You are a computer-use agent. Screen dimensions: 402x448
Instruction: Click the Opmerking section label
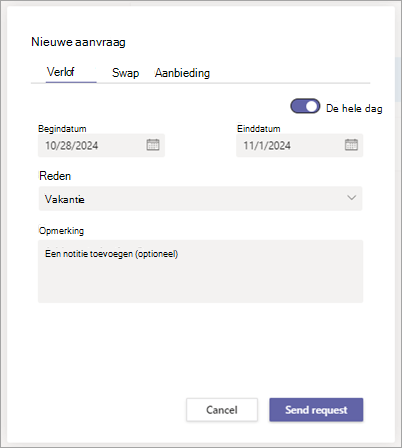pyautogui.click(x=61, y=231)
